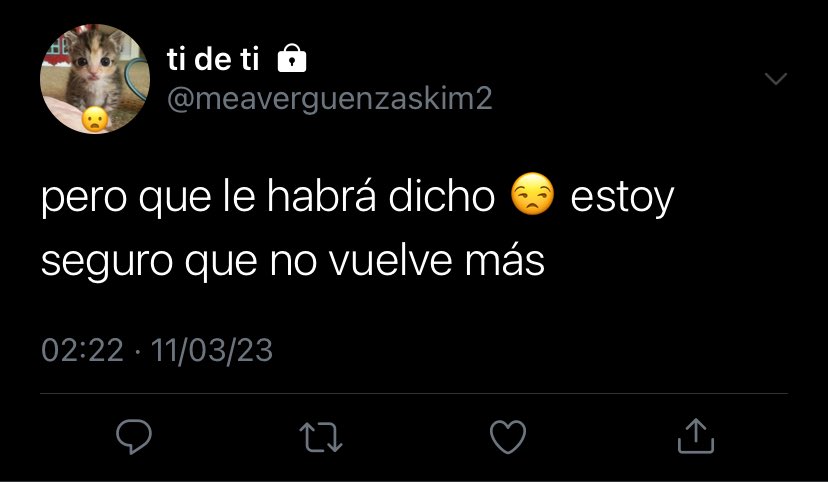Select the unamused emoji in the tweet
This screenshot has height=482, width=828.
click(x=533, y=193)
